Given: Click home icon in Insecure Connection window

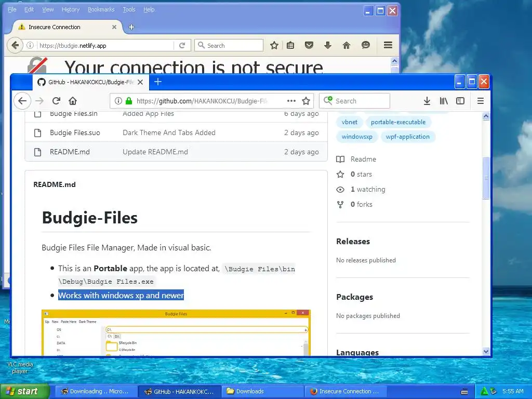Looking at the screenshot, I should point(347,45).
